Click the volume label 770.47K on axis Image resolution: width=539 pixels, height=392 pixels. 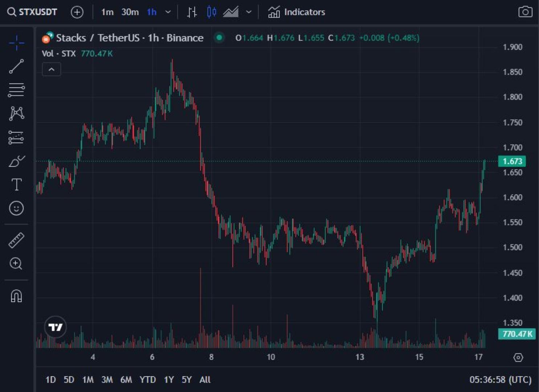(x=517, y=334)
